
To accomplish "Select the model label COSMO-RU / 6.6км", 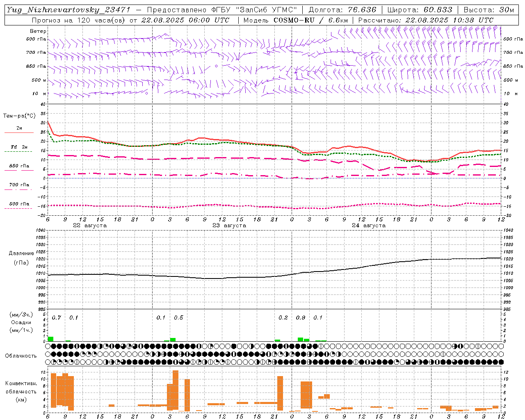I will tap(310, 20).
